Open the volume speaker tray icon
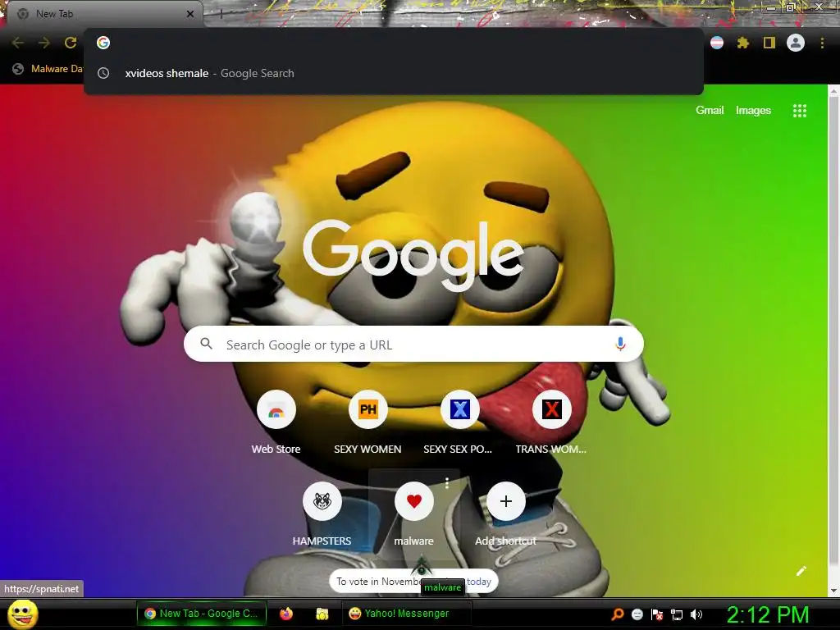840x630 pixels. 696,614
